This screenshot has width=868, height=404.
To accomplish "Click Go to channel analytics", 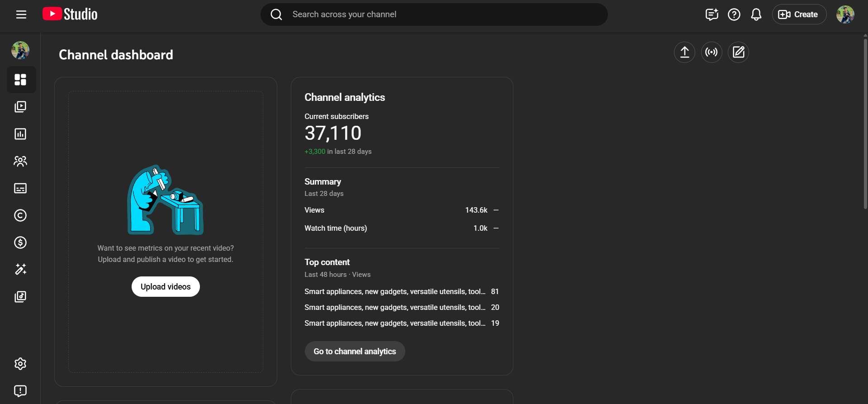I will tap(355, 352).
